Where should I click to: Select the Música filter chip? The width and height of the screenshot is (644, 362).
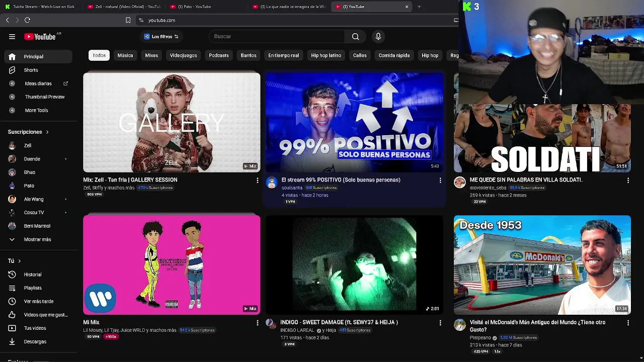click(125, 55)
